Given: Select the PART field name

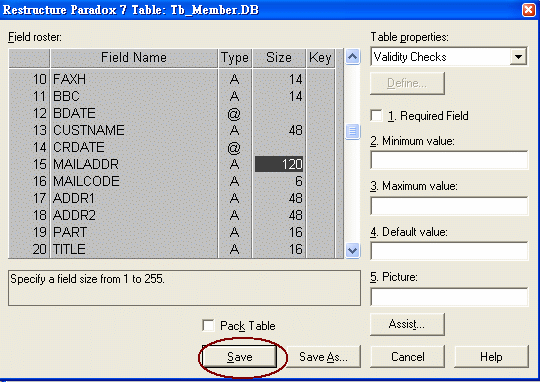Looking at the screenshot, I should coord(134,232).
